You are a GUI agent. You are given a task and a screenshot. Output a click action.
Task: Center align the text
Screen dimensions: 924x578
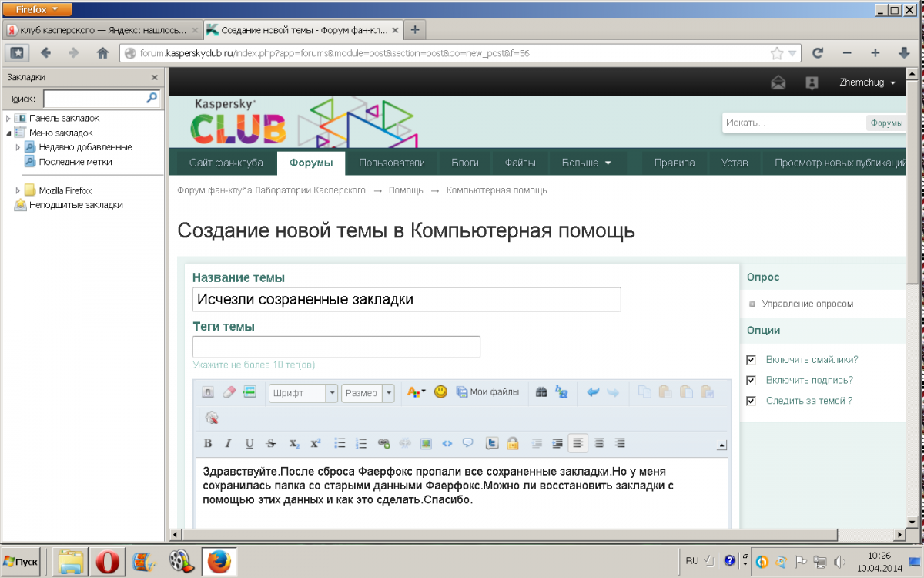pos(598,443)
